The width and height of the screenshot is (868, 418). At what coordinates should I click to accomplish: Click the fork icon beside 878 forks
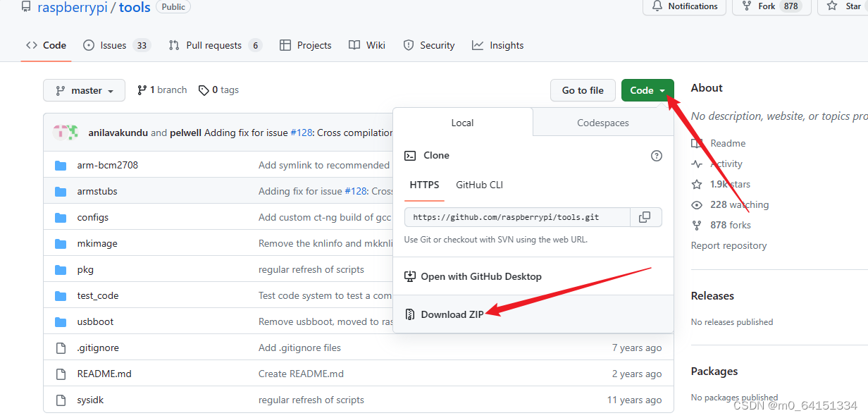coord(697,226)
